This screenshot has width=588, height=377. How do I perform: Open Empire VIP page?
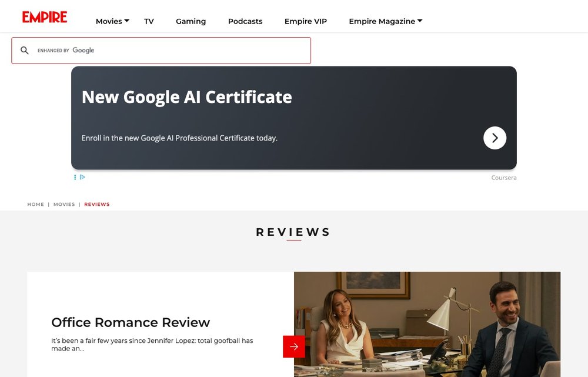pos(306,21)
